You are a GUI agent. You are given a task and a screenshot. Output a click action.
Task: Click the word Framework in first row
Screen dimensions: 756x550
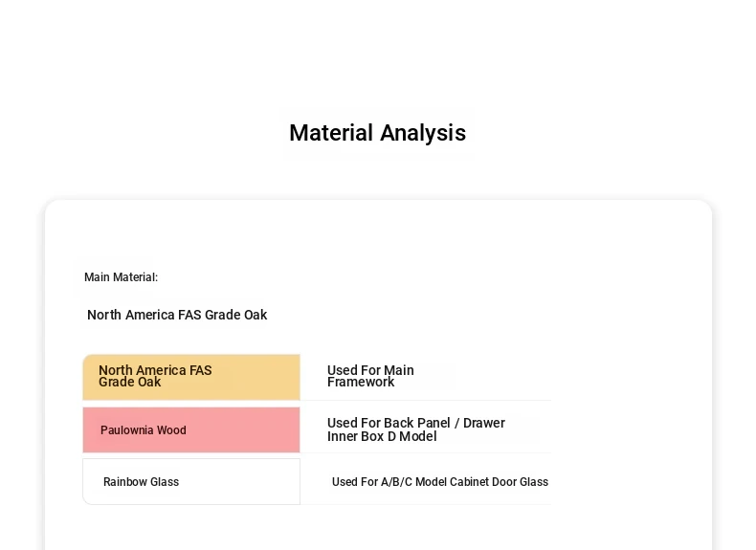coord(361,382)
